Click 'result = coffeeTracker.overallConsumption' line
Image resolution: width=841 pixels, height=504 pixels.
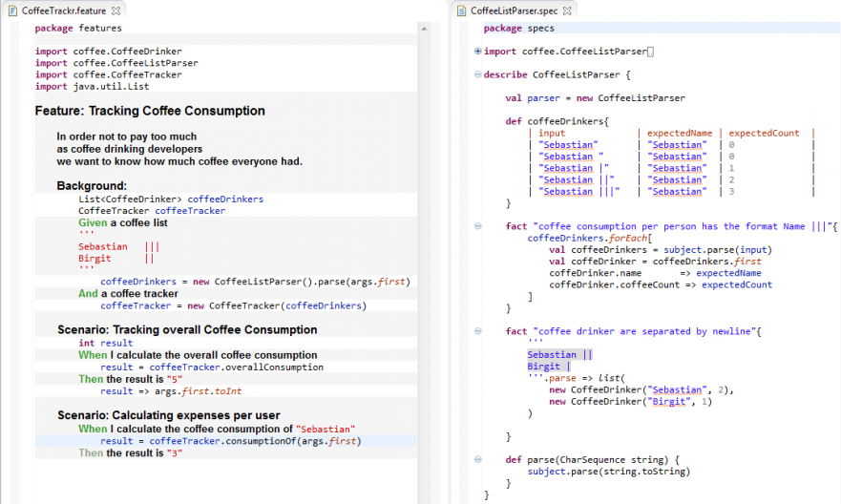(212, 367)
